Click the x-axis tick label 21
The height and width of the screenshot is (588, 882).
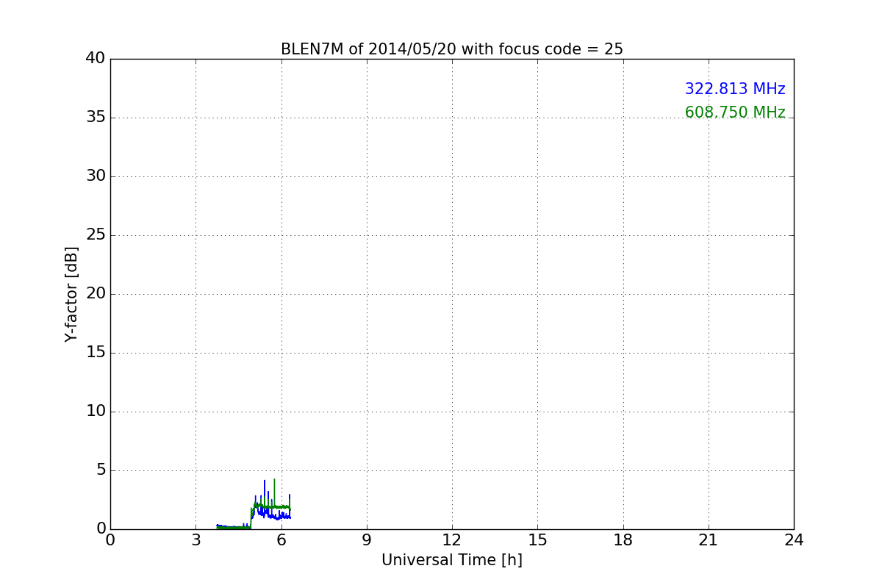coord(709,540)
